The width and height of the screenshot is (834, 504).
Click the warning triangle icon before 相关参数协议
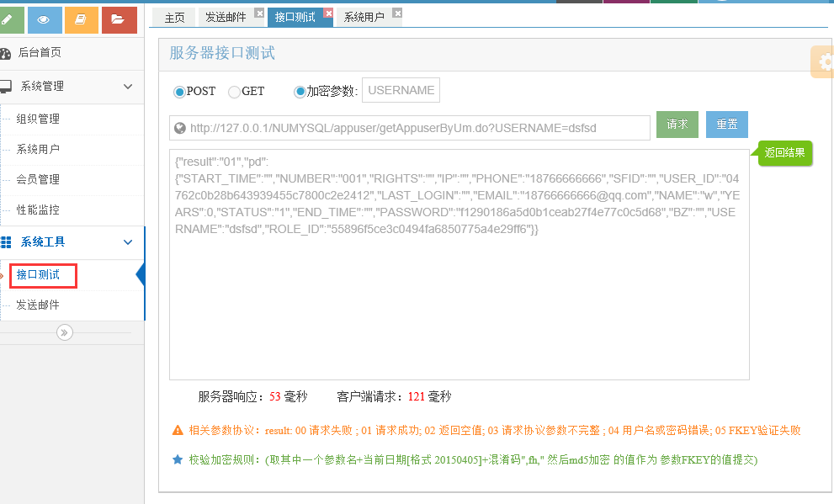(x=178, y=431)
